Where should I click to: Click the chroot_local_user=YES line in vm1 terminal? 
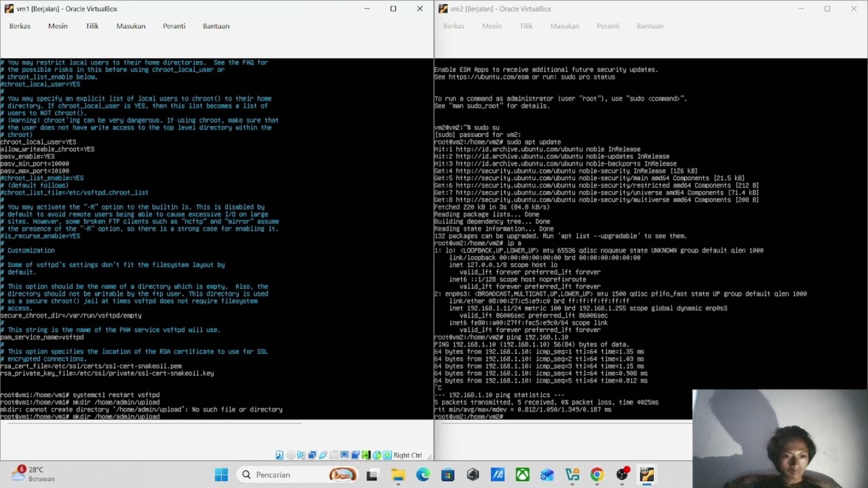[39, 142]
